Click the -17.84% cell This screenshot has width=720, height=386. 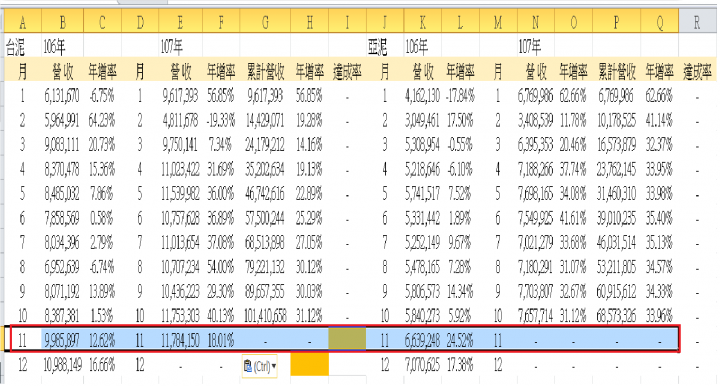point(460,95)
